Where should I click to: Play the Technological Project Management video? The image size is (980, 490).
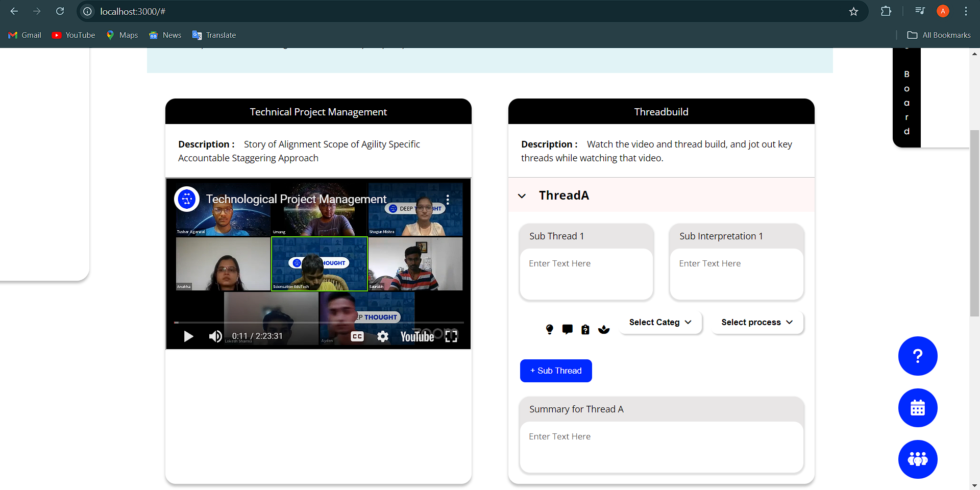click(x=188, y=336)
